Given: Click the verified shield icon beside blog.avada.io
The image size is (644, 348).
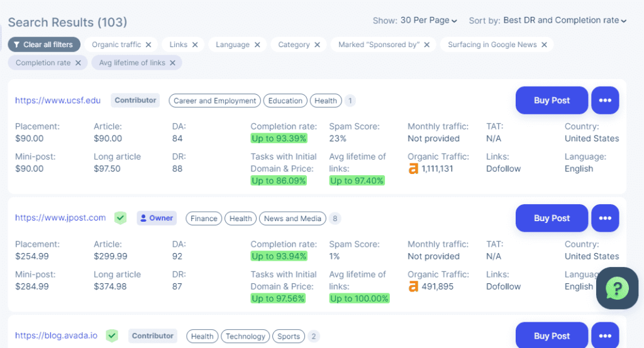Looking at the screenshot, I should tap(112, 335).
